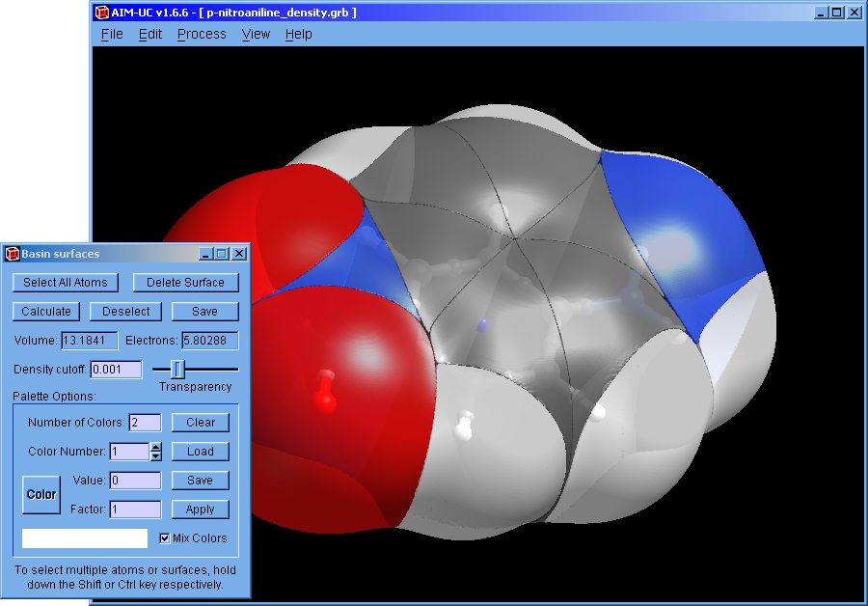
Task: Click the Delete Surface button
Action: [x=185, y=283]
